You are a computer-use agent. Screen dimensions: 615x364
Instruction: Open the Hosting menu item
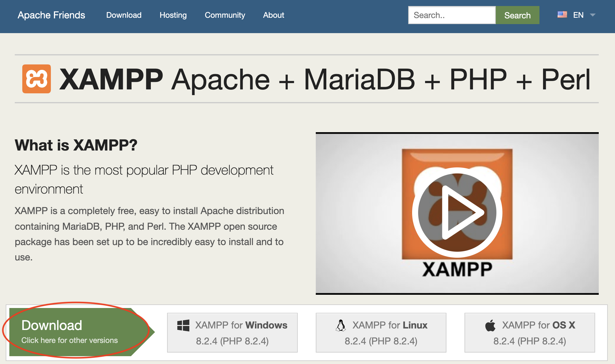[173, 15]
